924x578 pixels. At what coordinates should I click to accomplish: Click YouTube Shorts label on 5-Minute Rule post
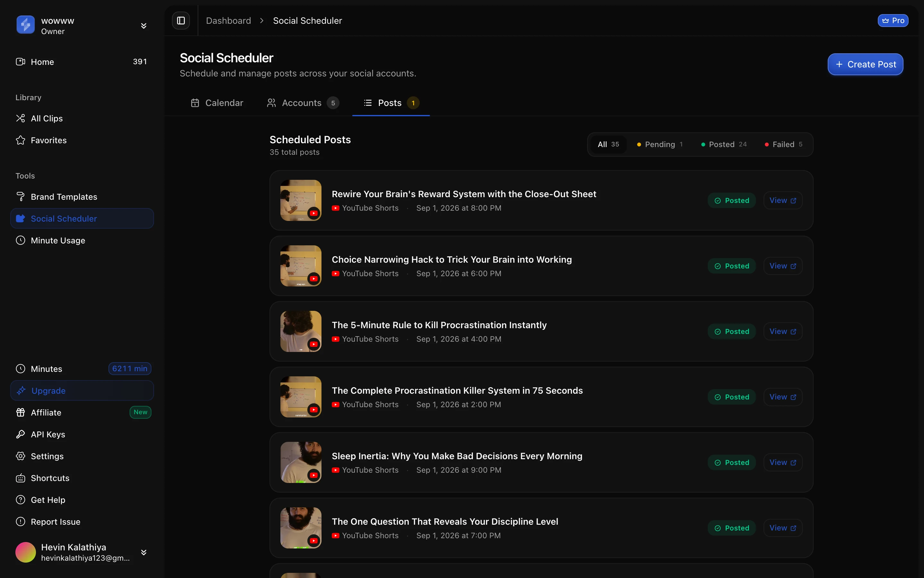point(365,339)
